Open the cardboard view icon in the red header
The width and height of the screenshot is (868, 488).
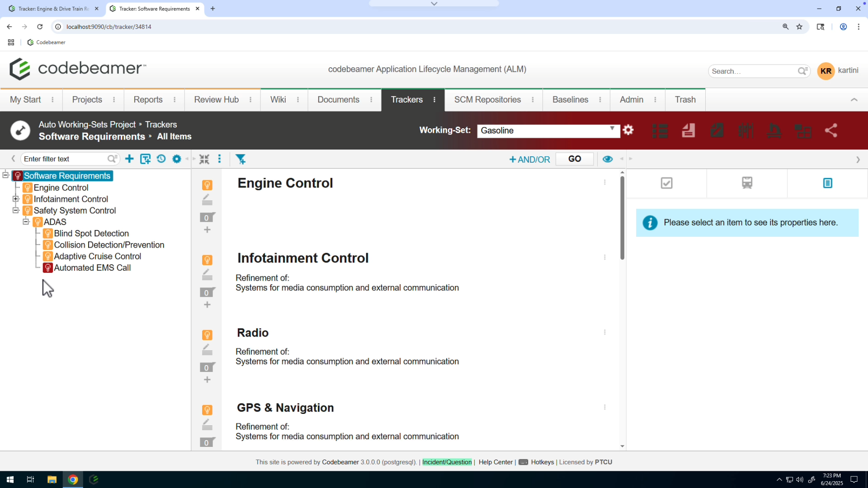tap(745, 131)
